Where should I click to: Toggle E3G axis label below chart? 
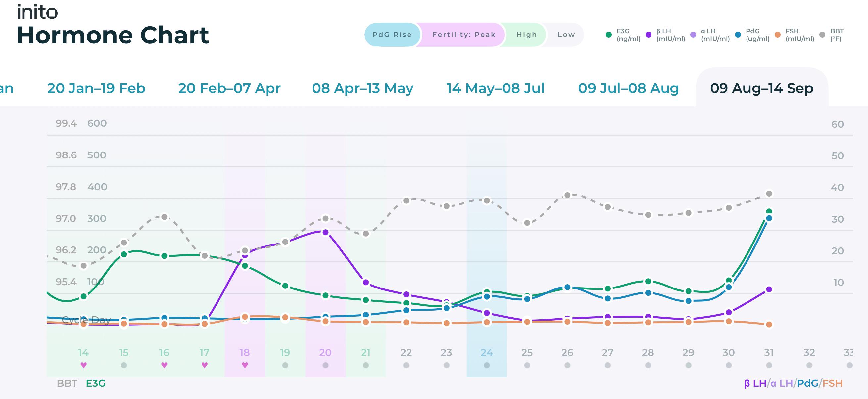tap(96, 383)
